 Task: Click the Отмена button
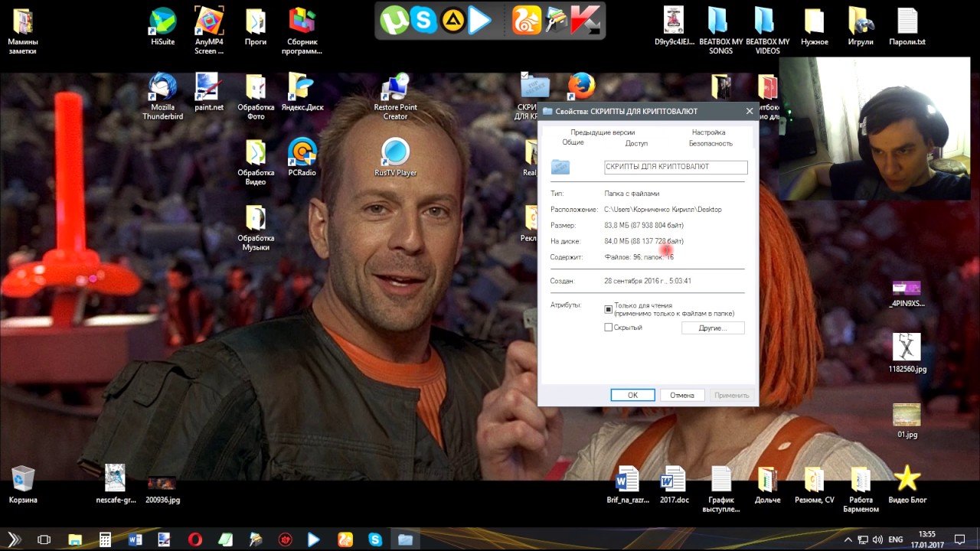[x=681, y=395]
